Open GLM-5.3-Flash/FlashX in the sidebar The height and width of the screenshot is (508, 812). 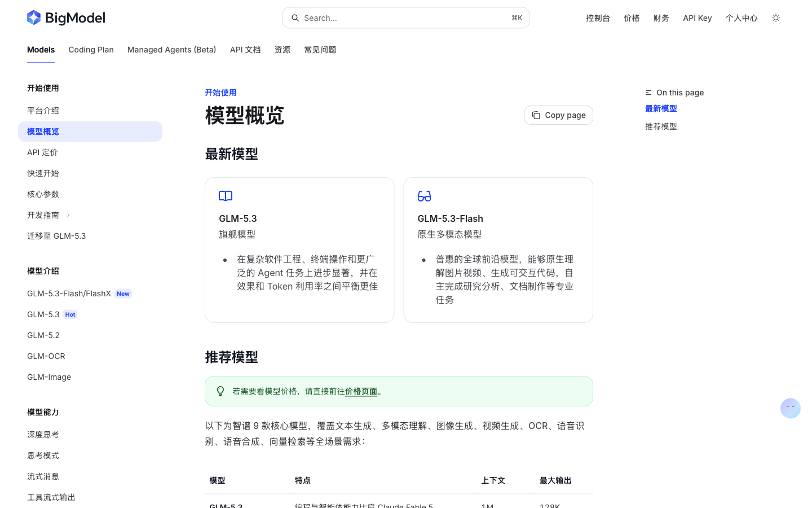pos(90,294)
